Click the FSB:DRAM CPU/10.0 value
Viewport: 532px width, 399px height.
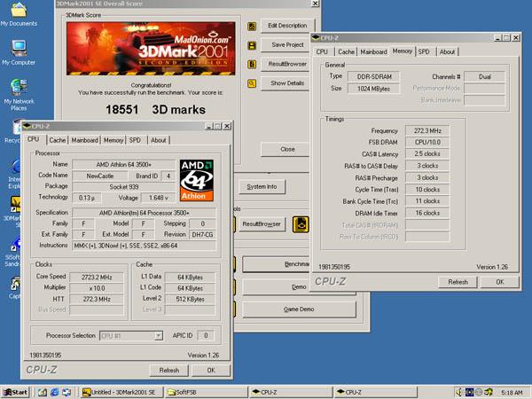pos(427,143)
